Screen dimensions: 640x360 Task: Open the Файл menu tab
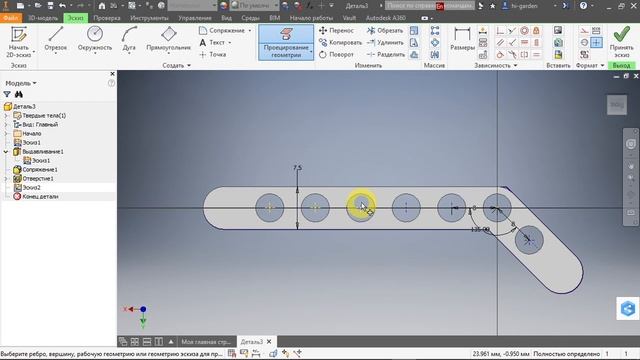coord(11,18)
